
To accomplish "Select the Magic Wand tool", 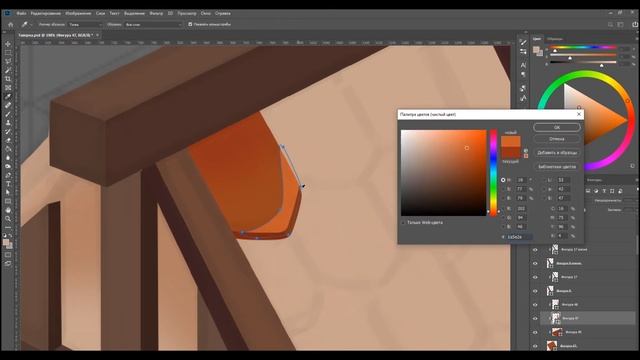I will (x=8, y=70).
